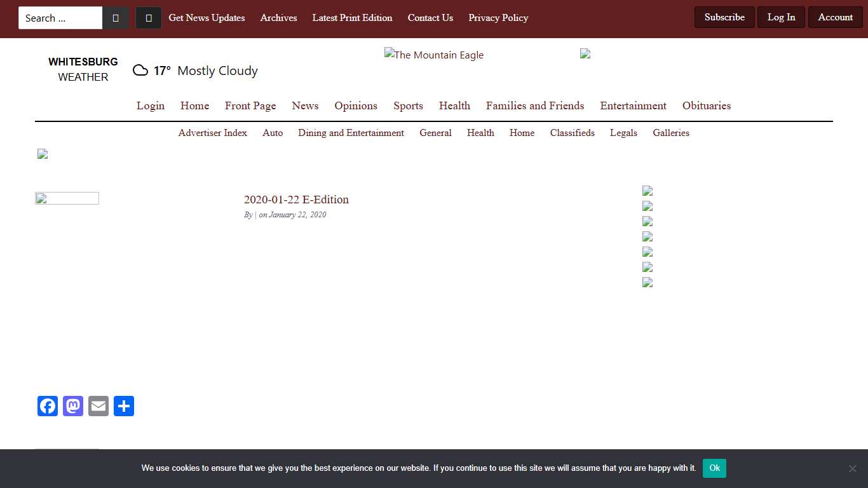Open the Obituaries menu item
This screenshot has height=488, width=868.
coord(707,105)
